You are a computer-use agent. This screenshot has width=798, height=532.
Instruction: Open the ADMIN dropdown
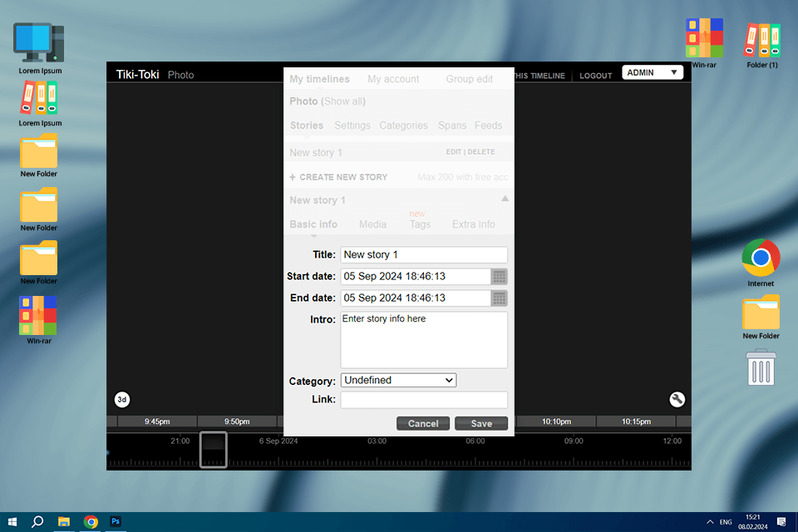point(653,72)
